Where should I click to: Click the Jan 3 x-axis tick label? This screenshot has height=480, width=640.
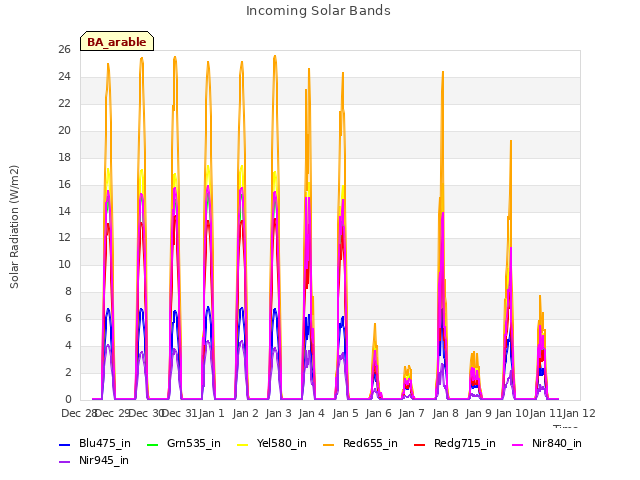[x=278, y=413]
